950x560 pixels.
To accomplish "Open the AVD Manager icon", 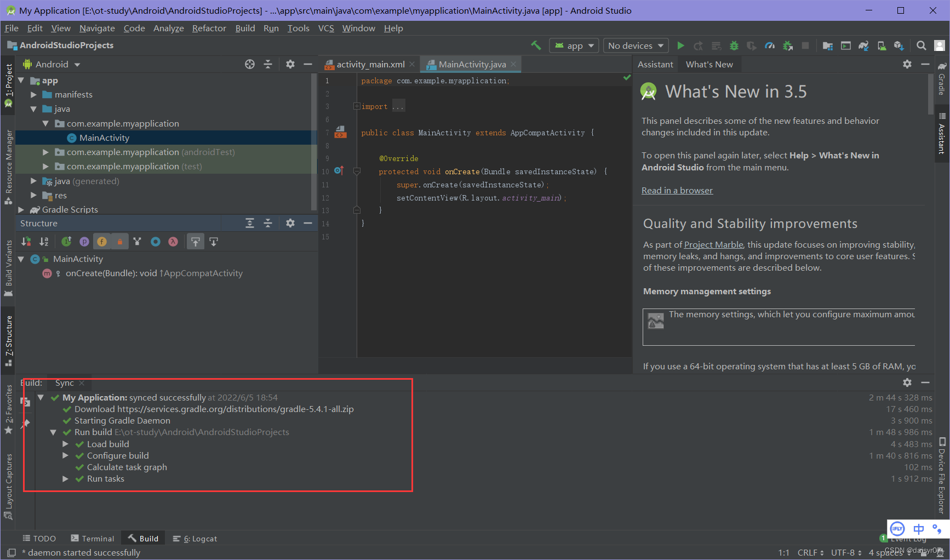I will click(882, 45).
